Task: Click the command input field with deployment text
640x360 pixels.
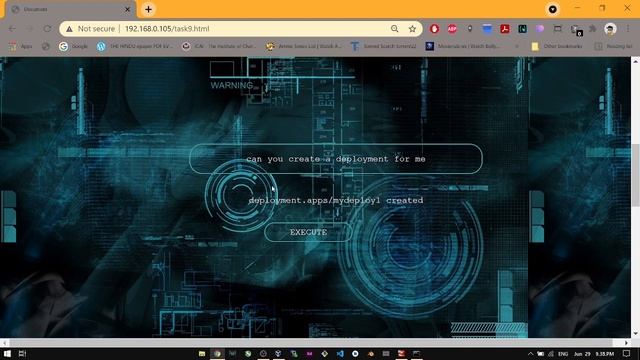Action: coord(336,159)
